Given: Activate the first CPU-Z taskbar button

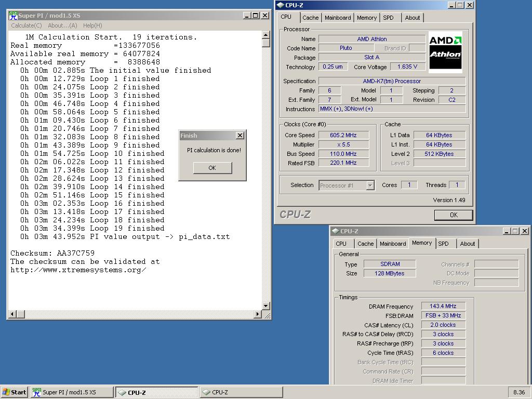Looking at the screenshot, I should point(156,392).
